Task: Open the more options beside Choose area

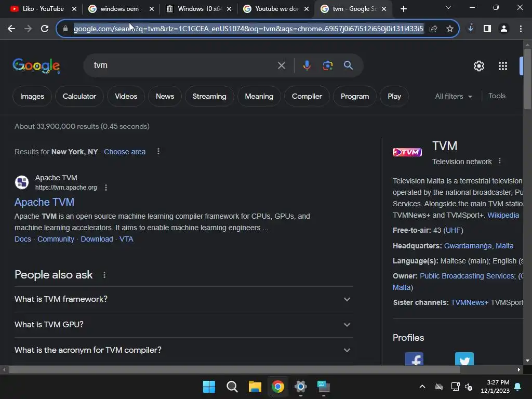Action: point(158,151)
